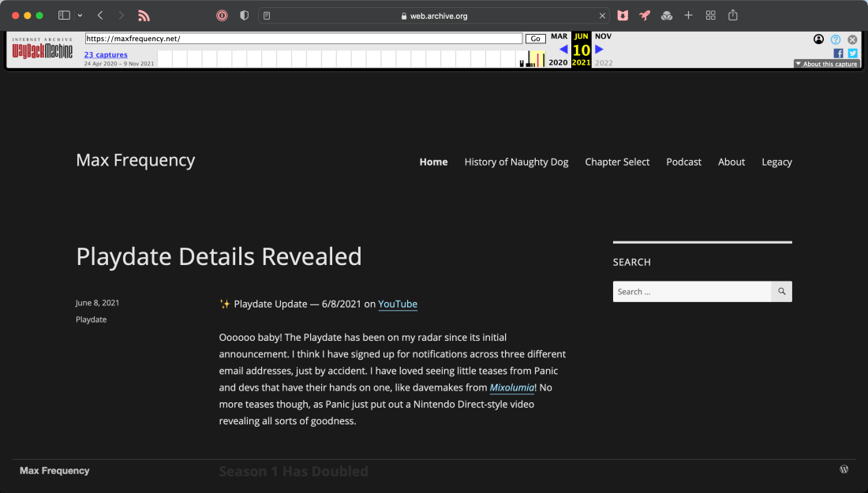Close the Wayback Machine toolbar
868x493 pixels.
[852, 39]
